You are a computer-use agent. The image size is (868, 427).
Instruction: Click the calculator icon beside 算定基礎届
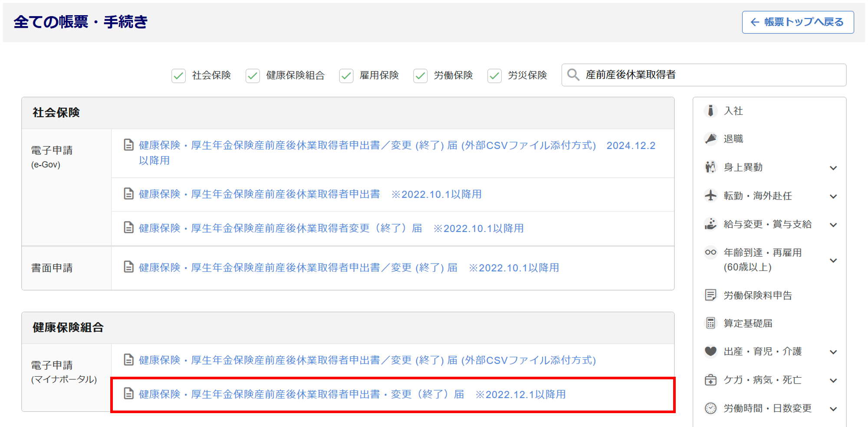[710, 323]
